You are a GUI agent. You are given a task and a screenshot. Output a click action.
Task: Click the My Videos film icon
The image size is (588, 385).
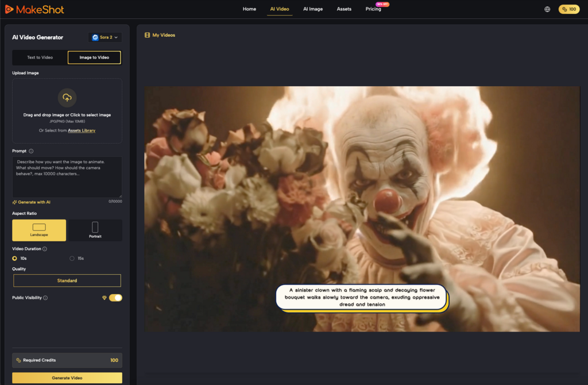(x=148, y=35)
